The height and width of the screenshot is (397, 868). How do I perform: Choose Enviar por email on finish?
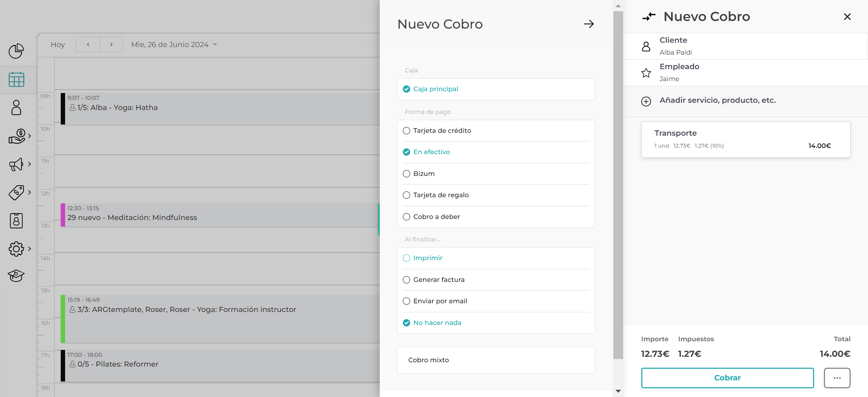point(496,301)
